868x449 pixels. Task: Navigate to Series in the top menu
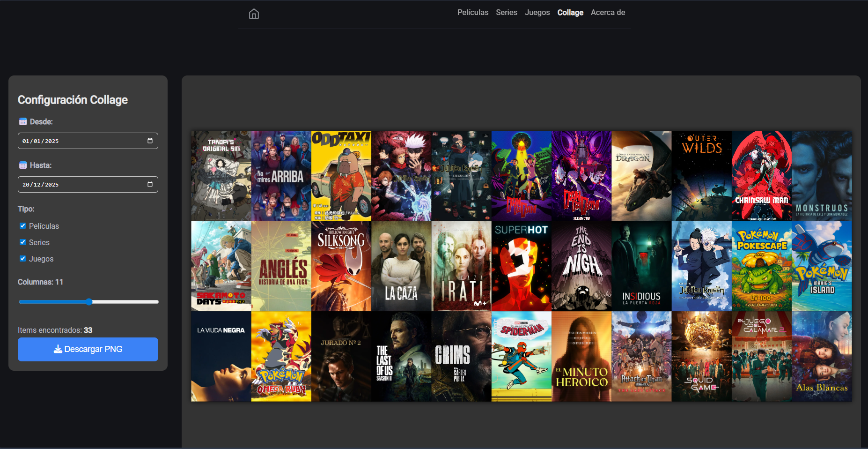click(507, 13)
